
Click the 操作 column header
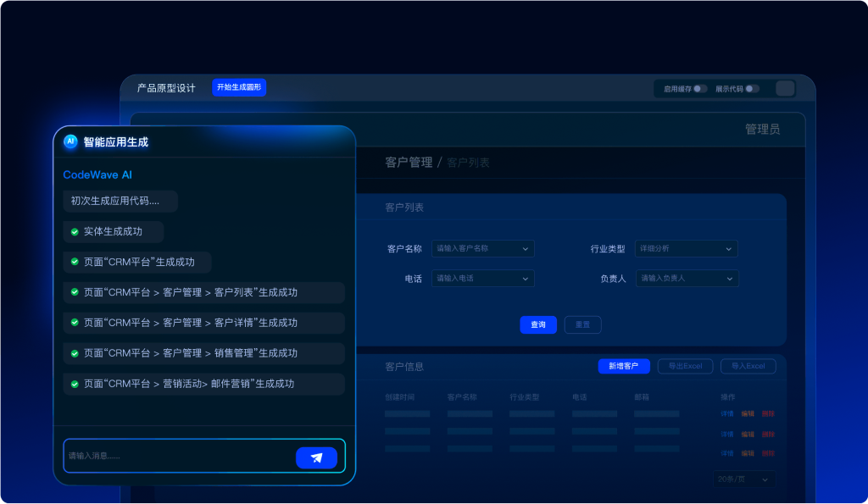[728, 397]
